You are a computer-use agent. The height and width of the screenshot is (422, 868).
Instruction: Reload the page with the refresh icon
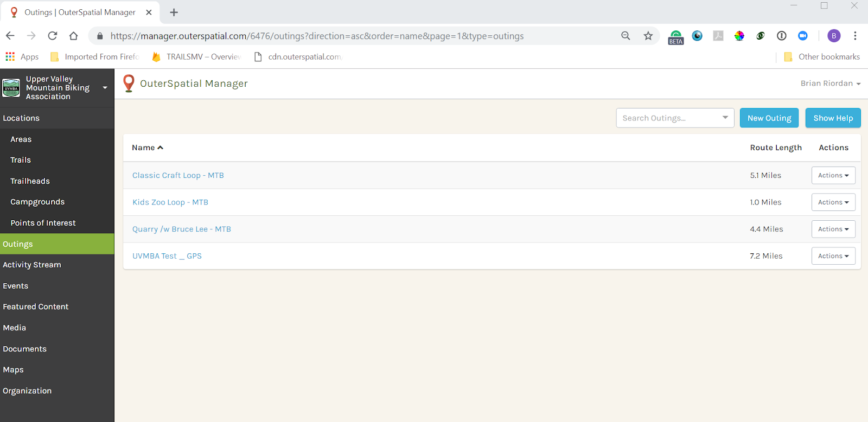pos(53,36)
